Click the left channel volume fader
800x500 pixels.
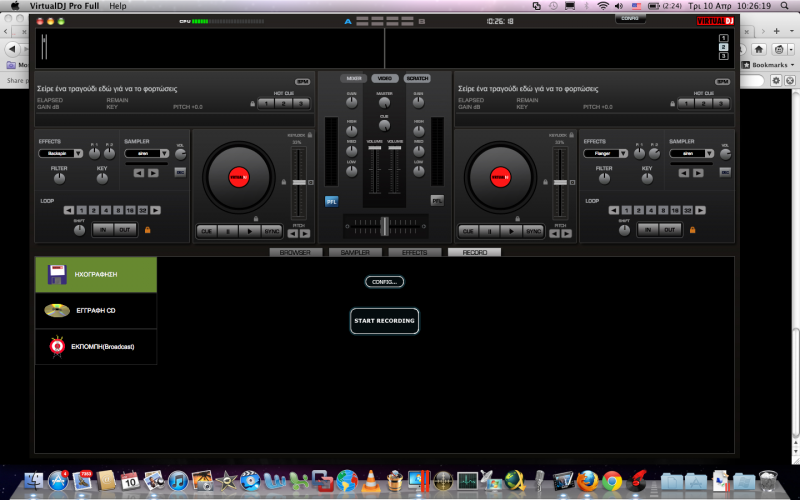pyautogui.click(x=374, y=148)
